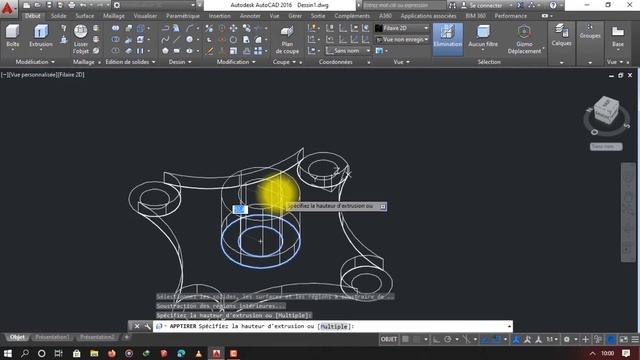Select the Extrusion tool
This screenshot has width=640, height=360.
coord(41,37)
